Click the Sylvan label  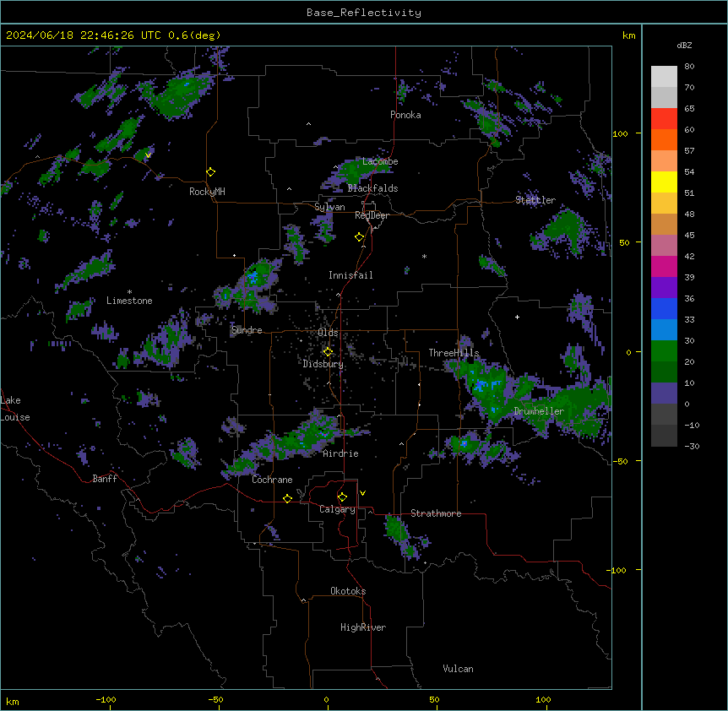click(329, 207)
